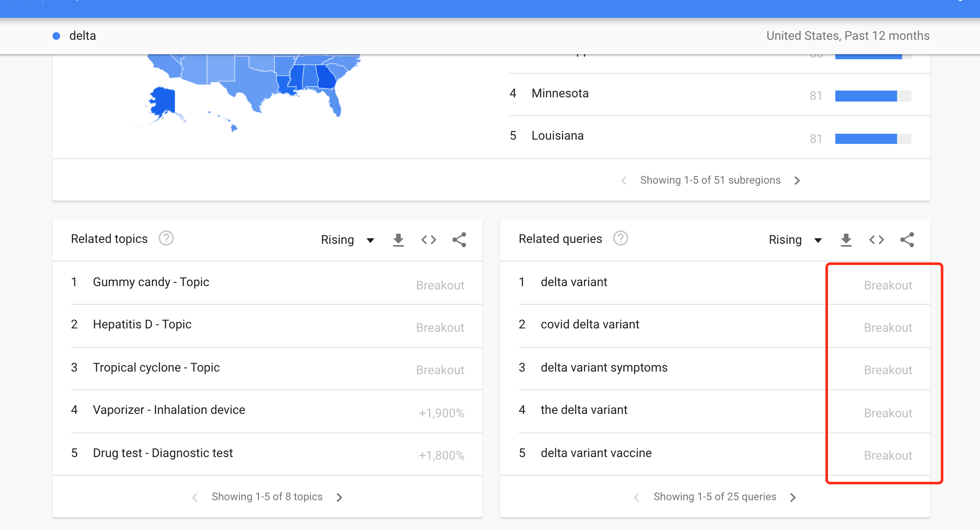Click the blue delta term dot
Viewport: 980px width, 529px height.
pos(56,36)
